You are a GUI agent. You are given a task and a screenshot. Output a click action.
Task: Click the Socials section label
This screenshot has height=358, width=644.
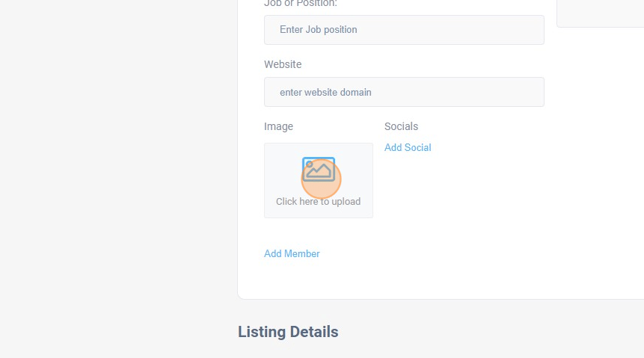401,126
